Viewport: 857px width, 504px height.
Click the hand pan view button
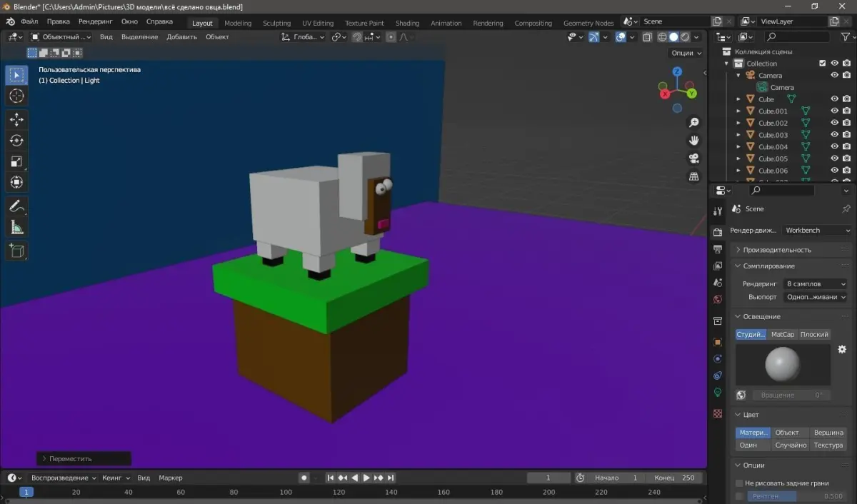[693, 141]
